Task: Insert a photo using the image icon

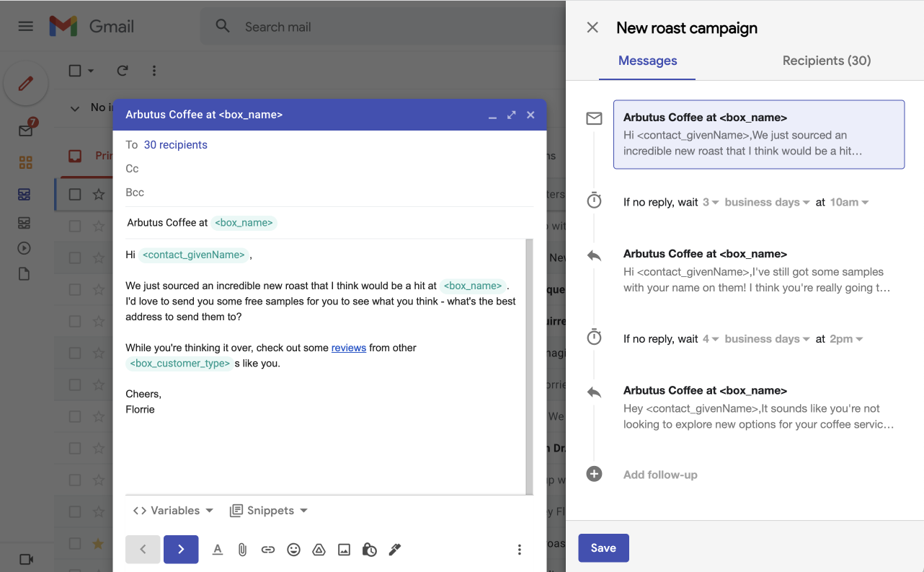Action: click(x=344, y=549)
